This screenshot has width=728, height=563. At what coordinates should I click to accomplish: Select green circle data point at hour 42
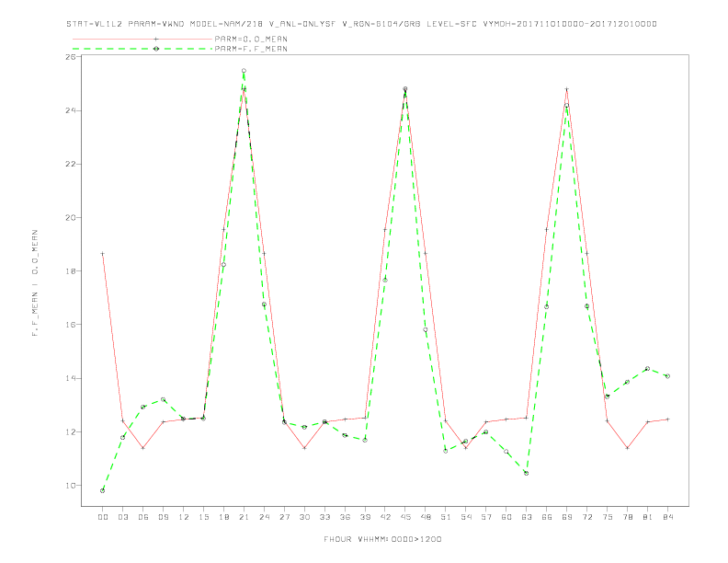(385, 280)
